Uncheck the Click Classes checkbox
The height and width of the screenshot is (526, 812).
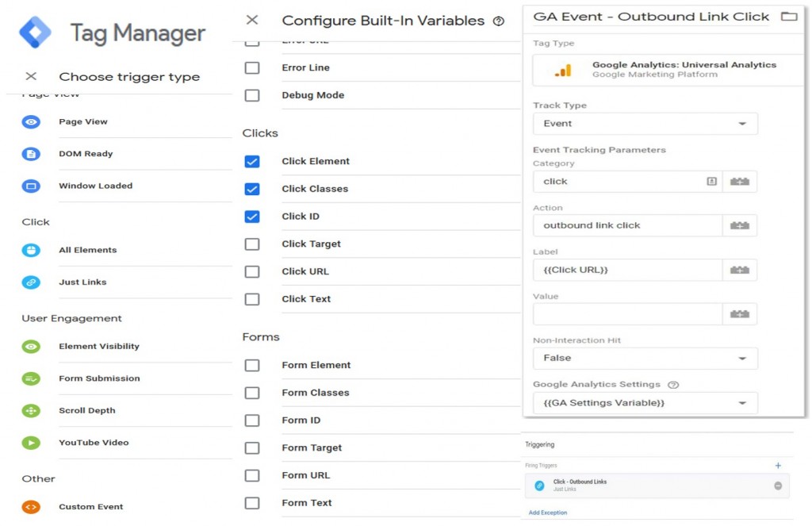[252, 189]
